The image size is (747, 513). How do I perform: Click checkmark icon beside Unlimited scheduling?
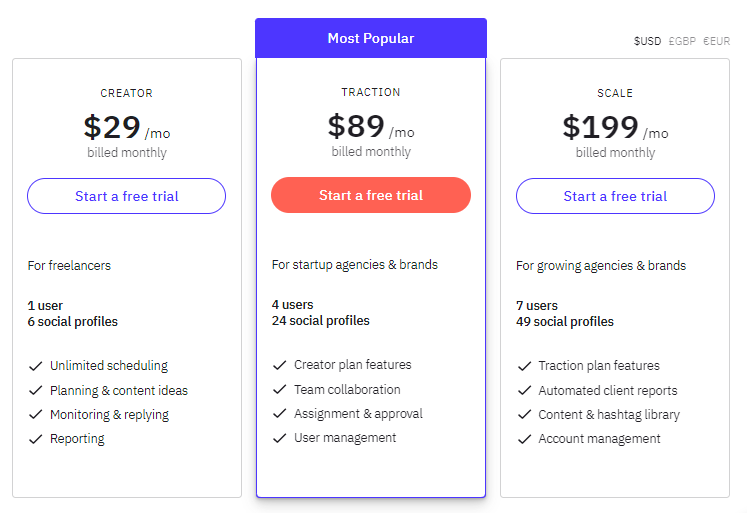click(36, 366)
